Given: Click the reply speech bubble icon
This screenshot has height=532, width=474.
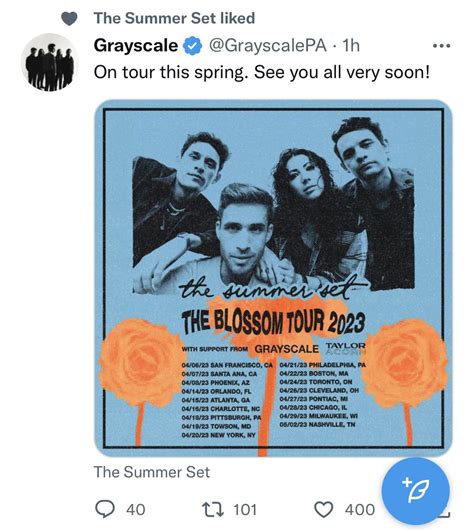Looking at the screenshot, I should pos(106,509).
